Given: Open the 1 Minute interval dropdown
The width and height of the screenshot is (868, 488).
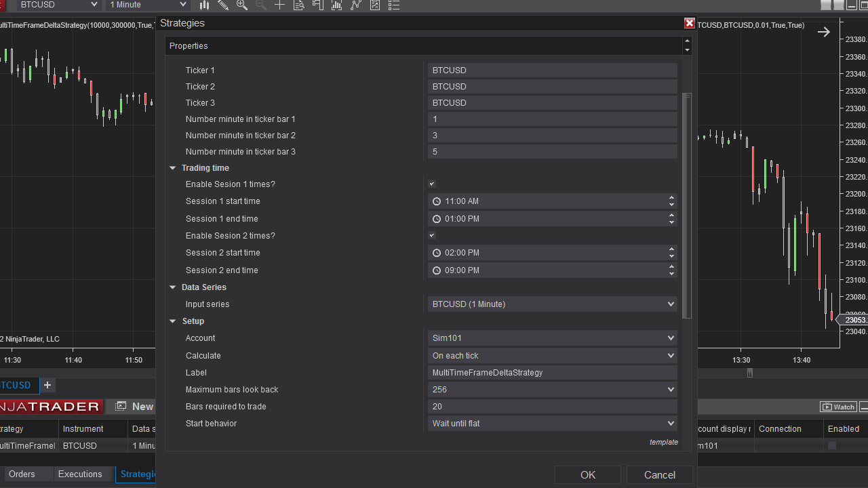Looking at the screenshot, I should click(147, 5).
